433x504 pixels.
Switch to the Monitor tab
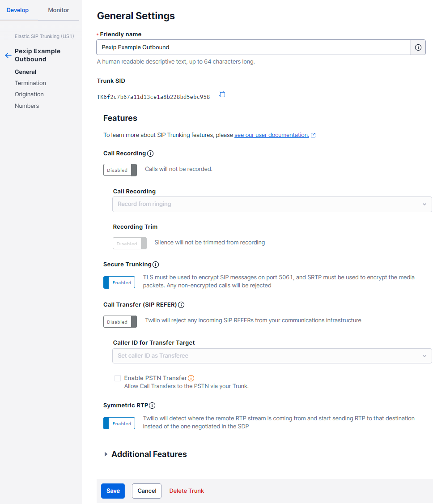click(59, 10)
